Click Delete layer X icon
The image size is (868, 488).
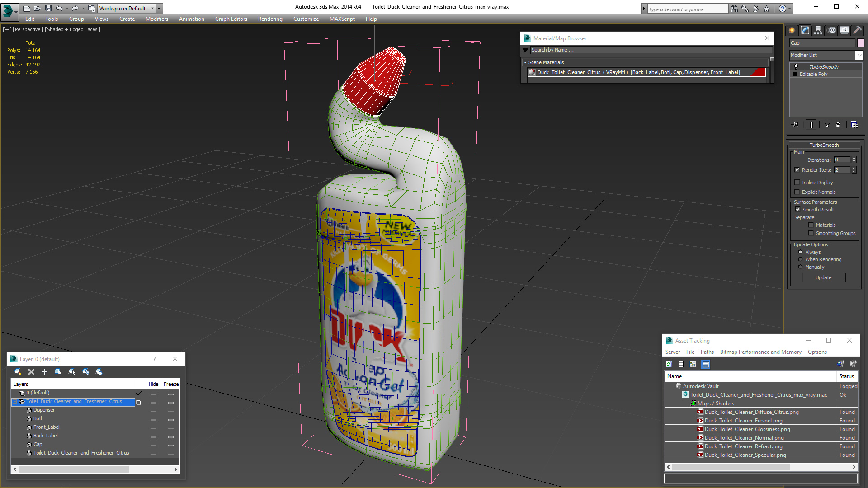point(31,372)
